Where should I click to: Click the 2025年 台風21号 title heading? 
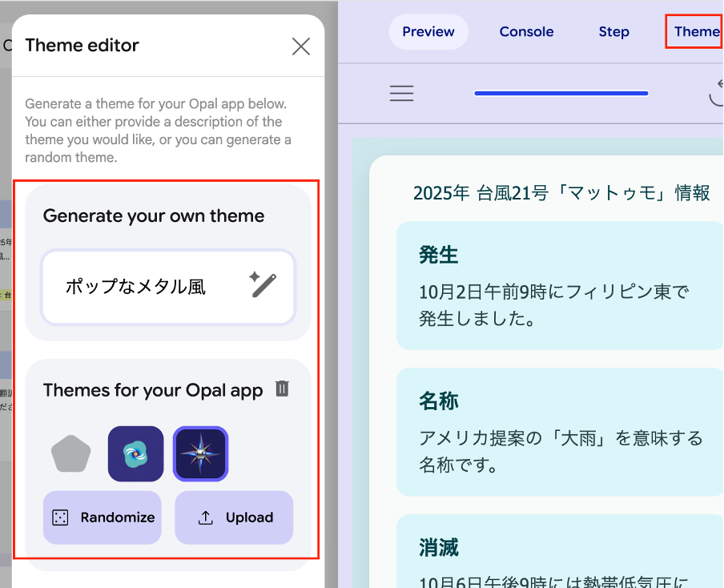(x=561, y=193)
